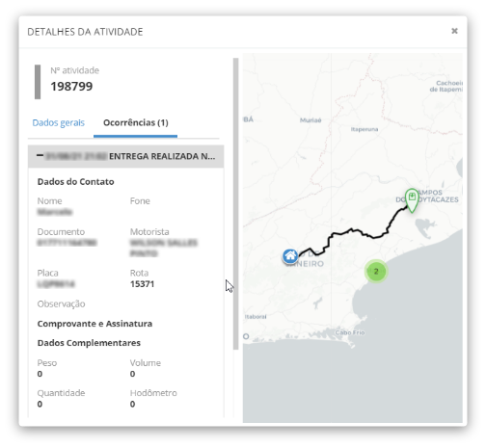Click the Rota value 15371
The image size is (486, 448).
pos(142,284)
